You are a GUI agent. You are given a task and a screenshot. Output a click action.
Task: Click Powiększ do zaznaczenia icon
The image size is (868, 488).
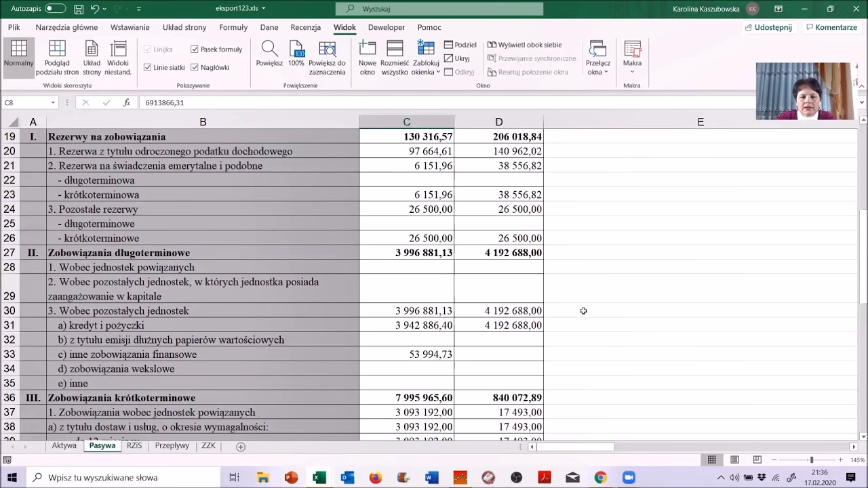(327, 49)
